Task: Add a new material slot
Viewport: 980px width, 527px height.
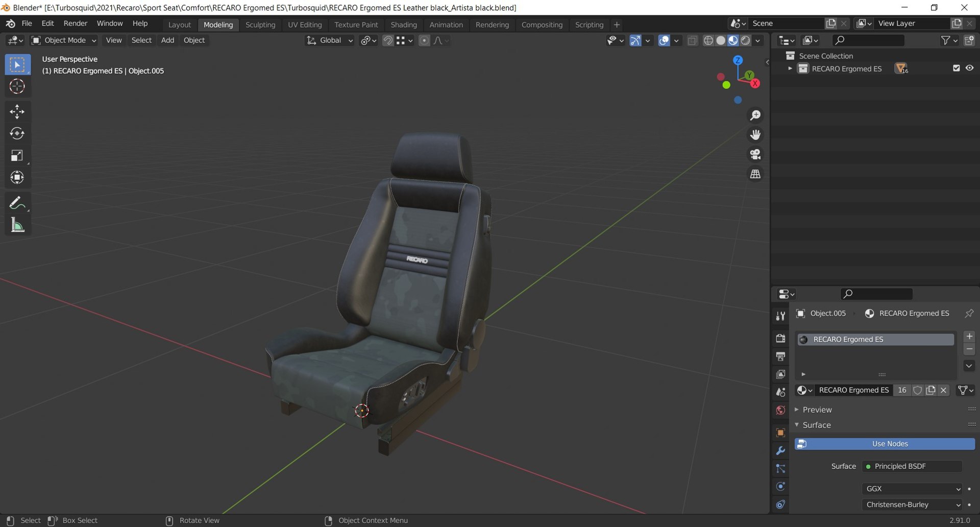Action: 969,337
